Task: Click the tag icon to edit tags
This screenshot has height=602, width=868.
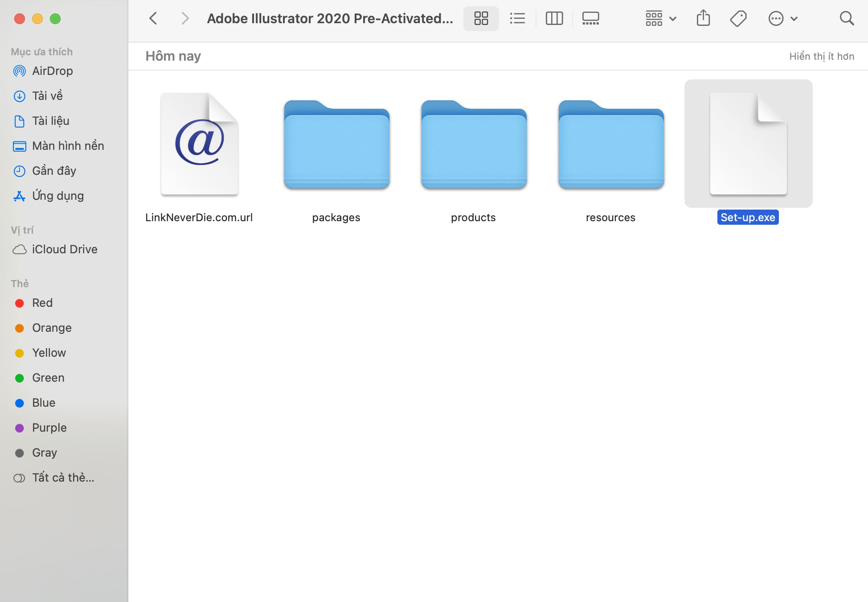Action: coord(738,19)
